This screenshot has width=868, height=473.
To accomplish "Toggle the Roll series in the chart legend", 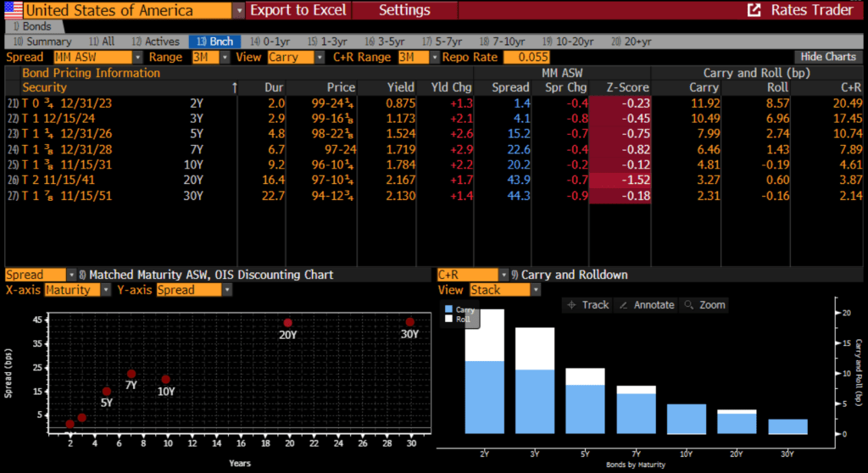I will coord(450,320).
